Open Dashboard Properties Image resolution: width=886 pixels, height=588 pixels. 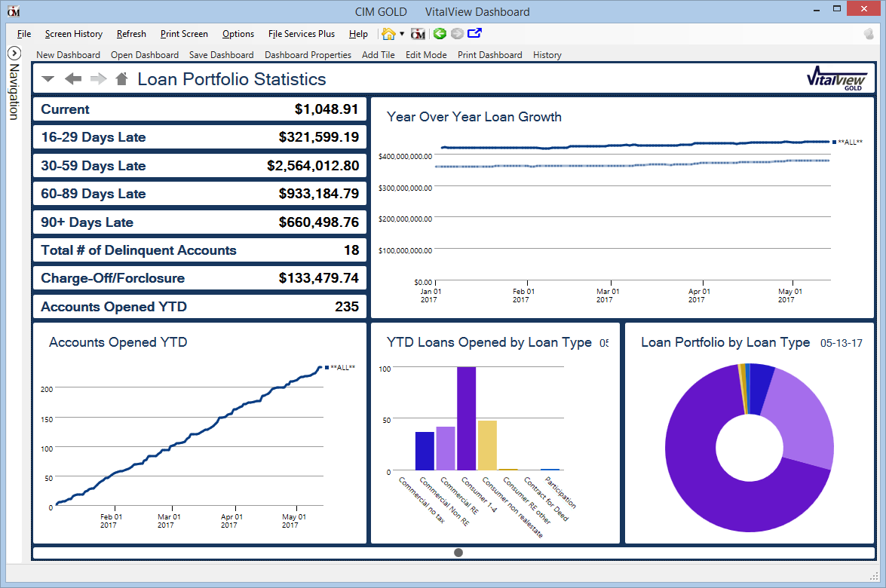point(308,55)
